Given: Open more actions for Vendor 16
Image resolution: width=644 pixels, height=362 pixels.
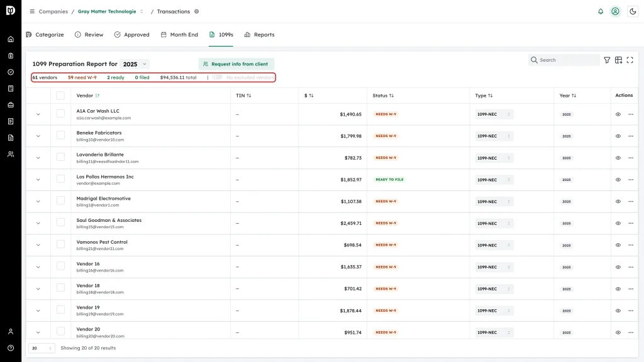Looking at the screenshot, I should pos(631,266).
